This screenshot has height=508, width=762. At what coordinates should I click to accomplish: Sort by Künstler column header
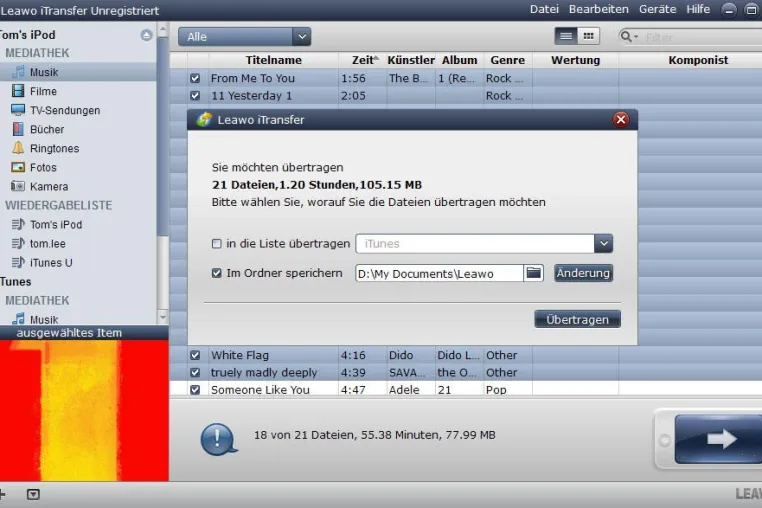[411, 60]
